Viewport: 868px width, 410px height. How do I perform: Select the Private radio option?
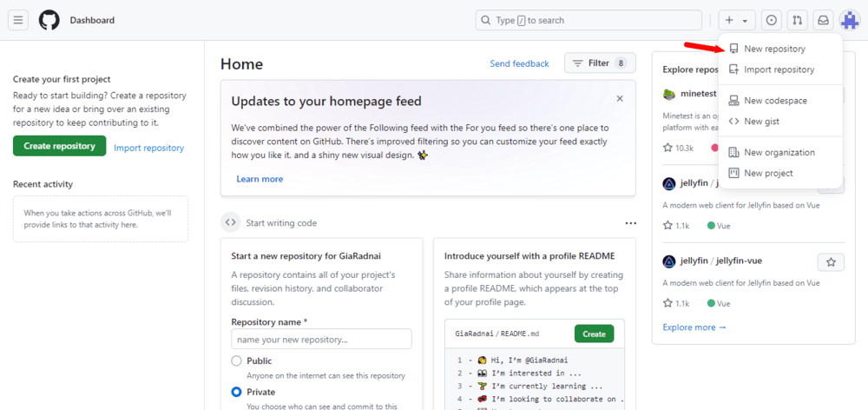(x=236, y=392)
